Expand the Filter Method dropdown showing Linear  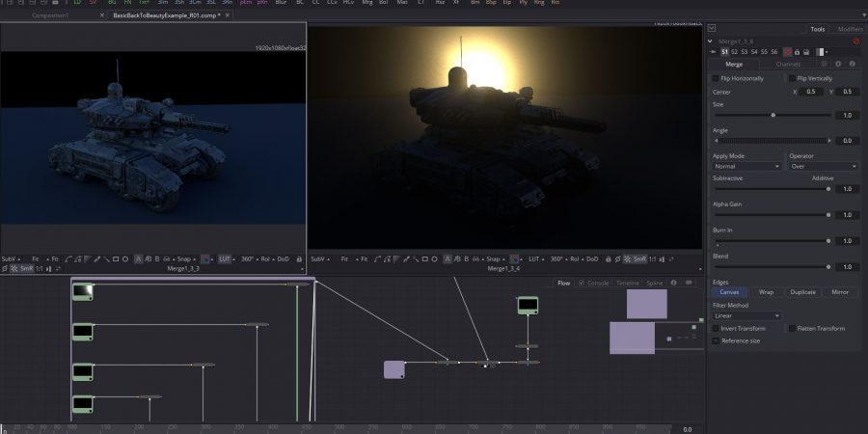pos(746,315)
